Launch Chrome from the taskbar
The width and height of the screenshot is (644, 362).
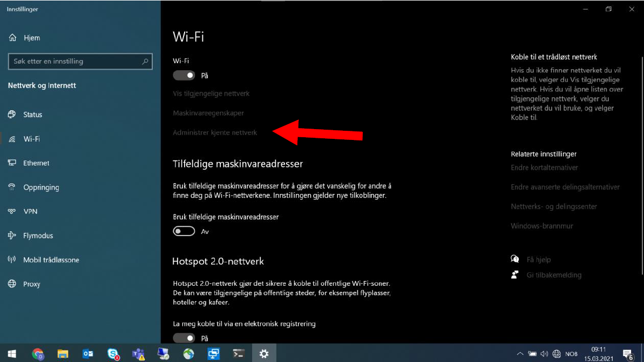click(38, 354)
